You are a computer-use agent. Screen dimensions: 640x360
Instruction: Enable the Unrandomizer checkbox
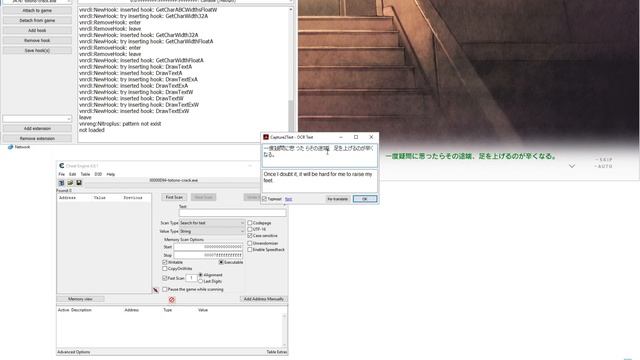coord(250,243)
